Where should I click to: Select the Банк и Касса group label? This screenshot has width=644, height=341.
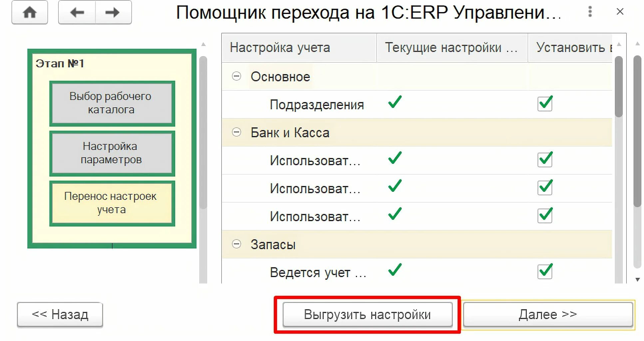click(290, 133)
